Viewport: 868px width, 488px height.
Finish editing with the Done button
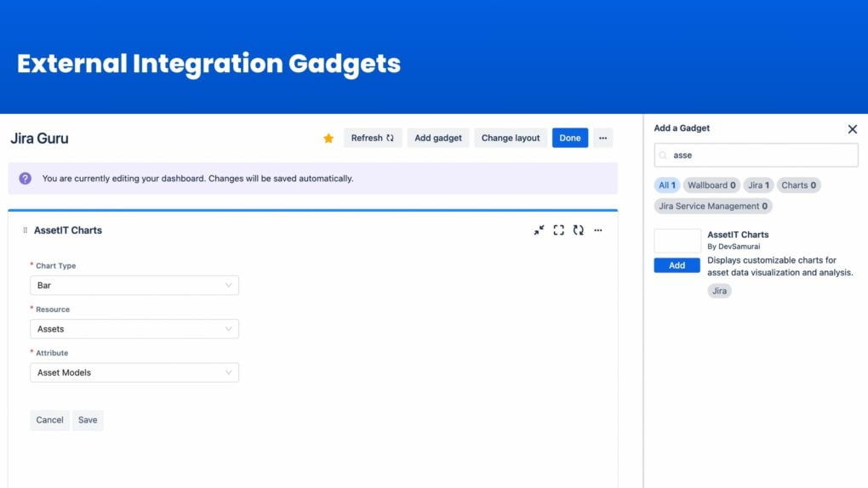569,138
